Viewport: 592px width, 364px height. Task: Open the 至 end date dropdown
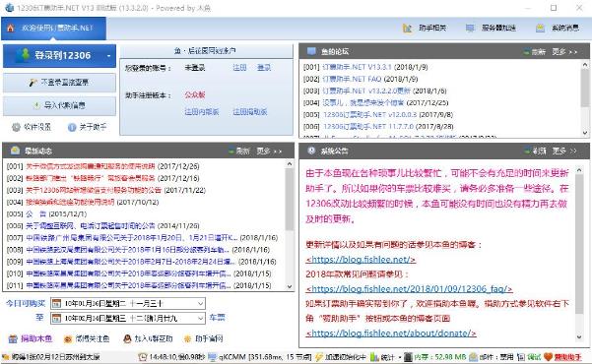[x=201, y=319]
